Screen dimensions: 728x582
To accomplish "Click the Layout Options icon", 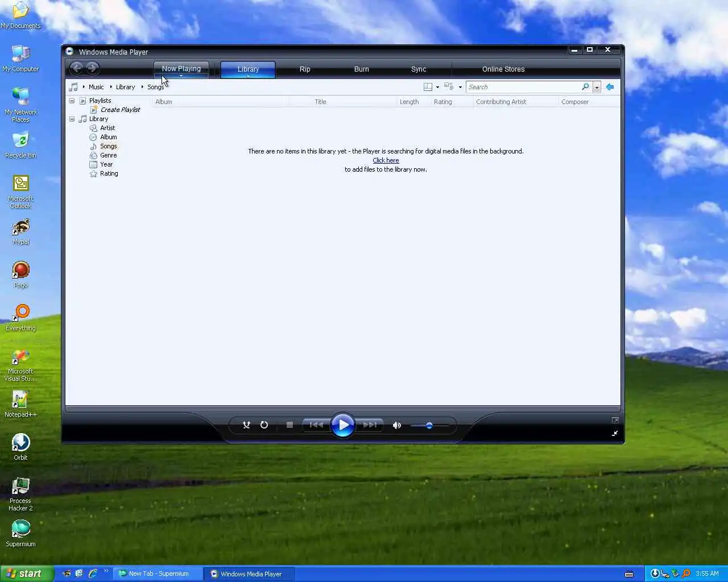I will coord(428,87).
